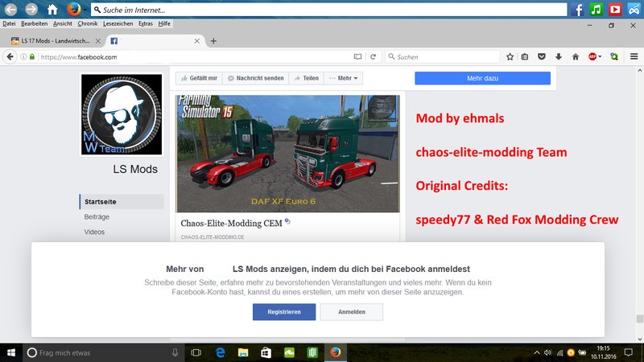Open the Chaos-Elite-Modding CEM link
This screenshot has height=362, width=644.
pos(231,224)
